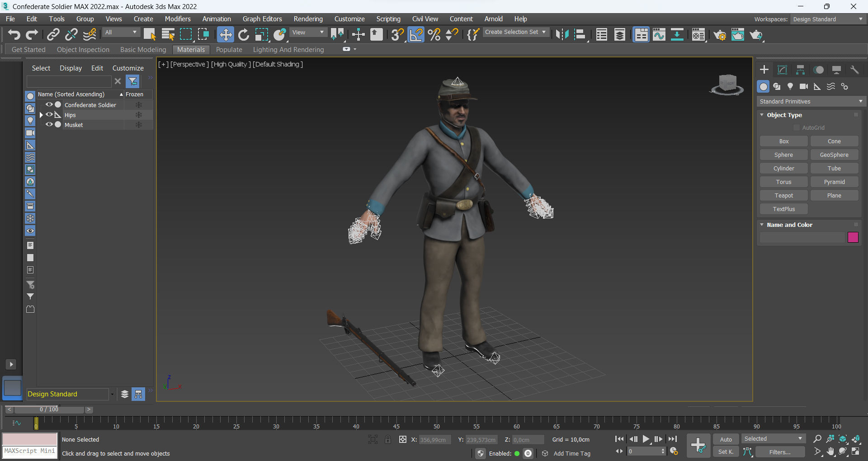Switch to the Materials ribbon tab
868x461 pixels.
191,50
